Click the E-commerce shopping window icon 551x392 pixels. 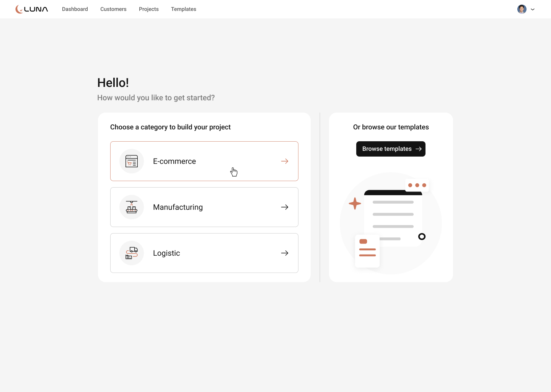[x=132, y=161]
